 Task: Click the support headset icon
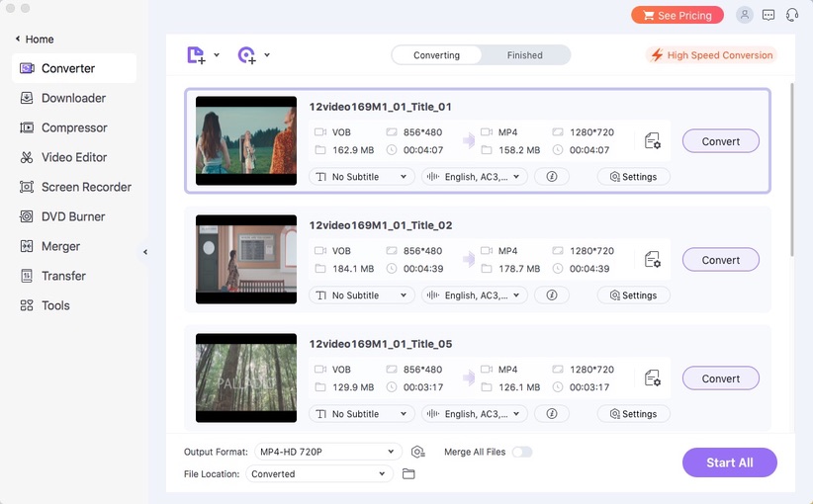[792, 15]
